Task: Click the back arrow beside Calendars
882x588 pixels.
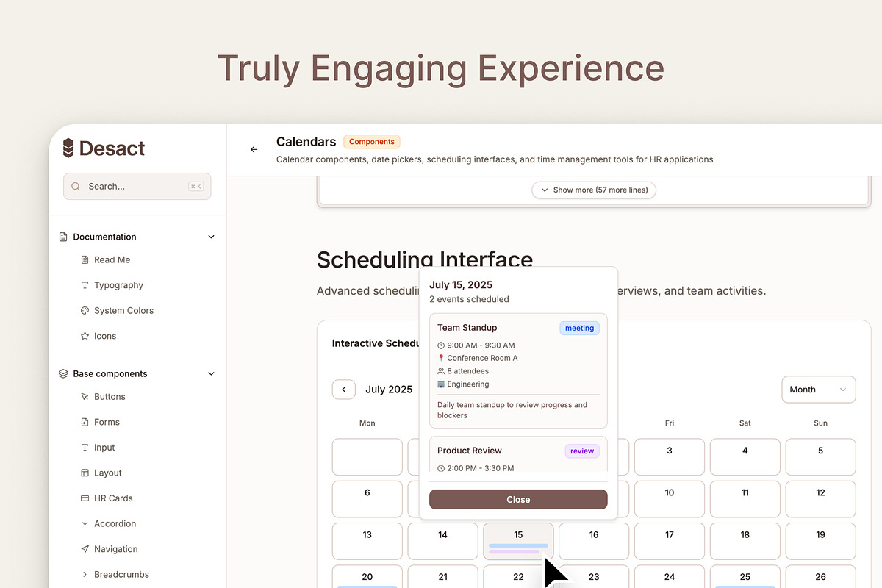Action: click(x=254, y=149)
